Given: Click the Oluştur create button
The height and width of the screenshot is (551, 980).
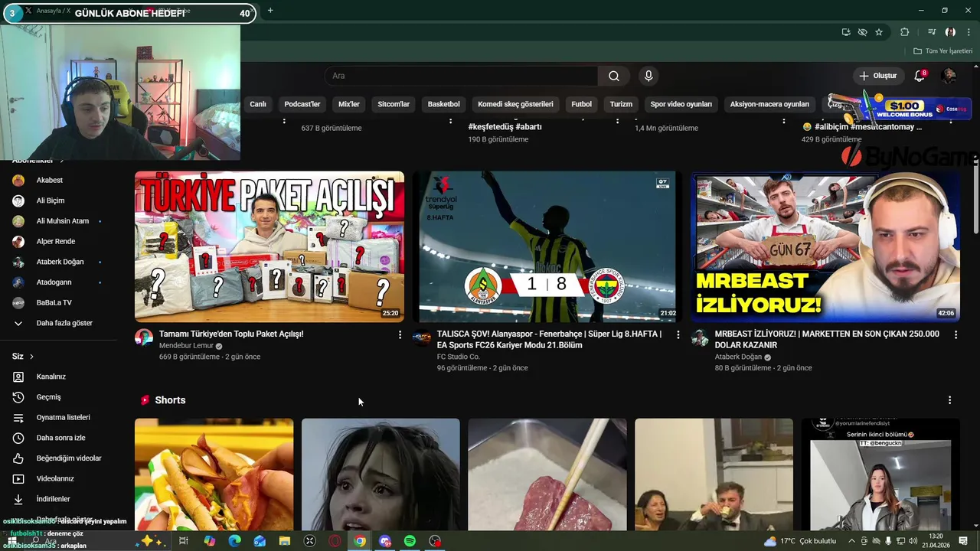Looking at the screenshot, I should pos(877,76).
